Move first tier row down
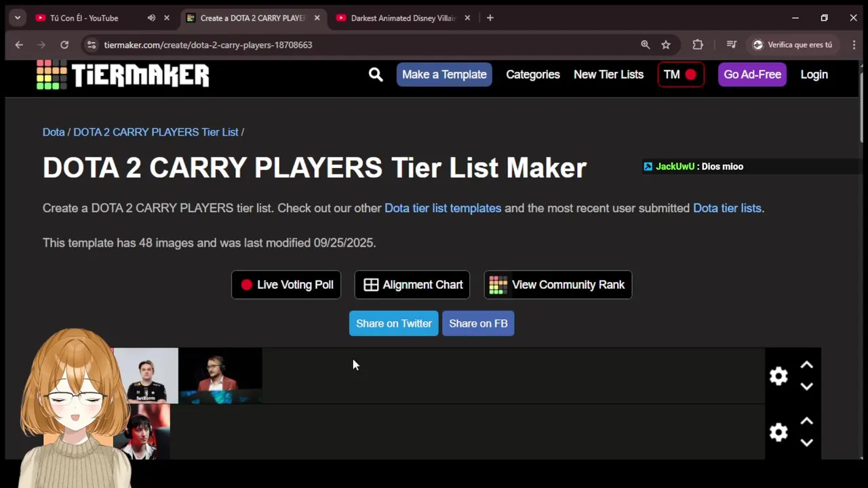The width and height of the screenshot is (868, 488). (x=806, y=386)
